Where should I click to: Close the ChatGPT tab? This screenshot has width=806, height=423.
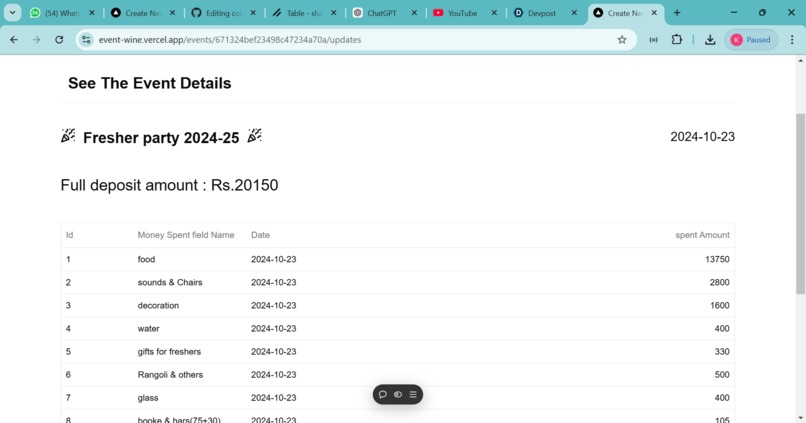[414, 13]
